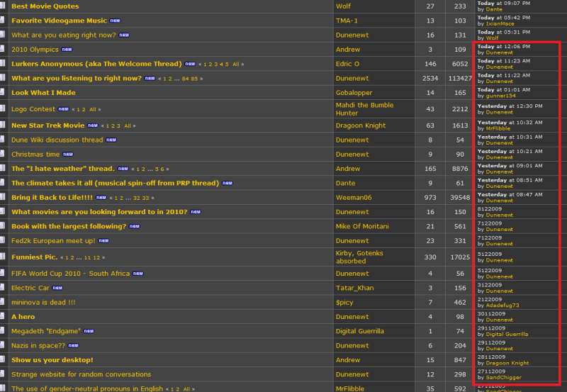
Task: Click the 'new' badge next to 2010 Olympics
Action: [67, 50]
